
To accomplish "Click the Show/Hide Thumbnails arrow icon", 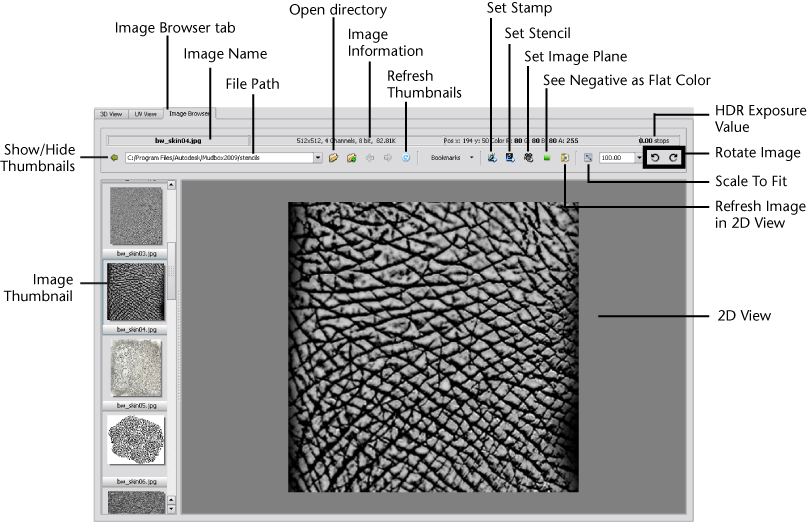I will tap(115, 158).
